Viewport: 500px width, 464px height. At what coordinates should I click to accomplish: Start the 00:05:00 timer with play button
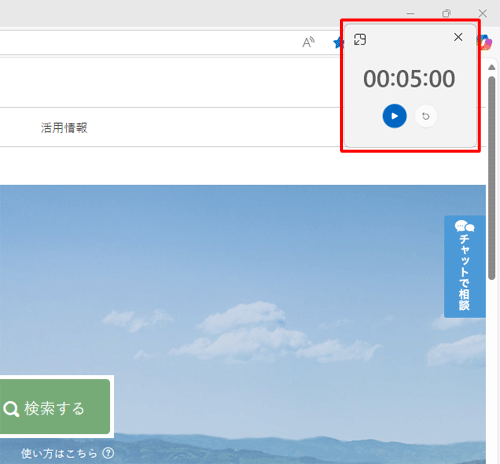pos(394,116)
